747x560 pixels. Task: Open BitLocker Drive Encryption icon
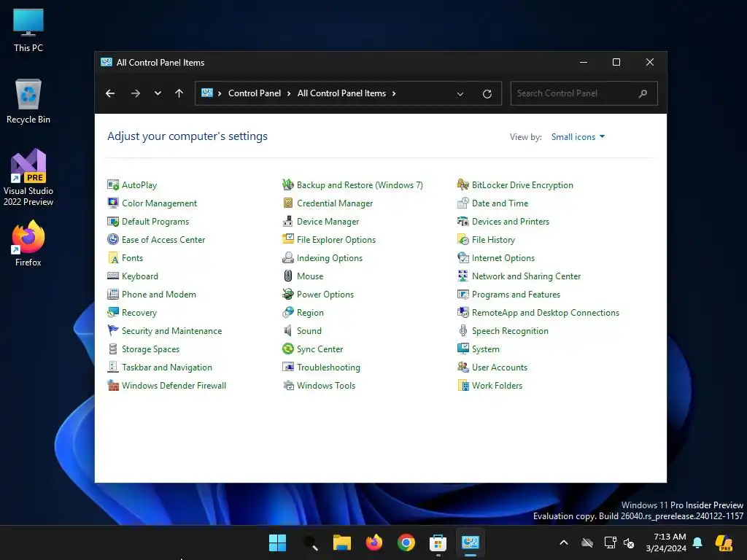(x=463, y=184)
